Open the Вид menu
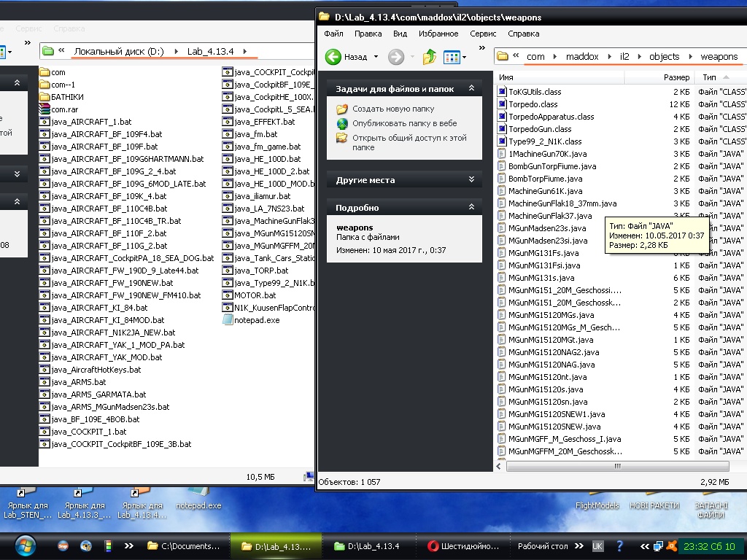Image resolution: width=747 pixels, height=560 pixels. [400, 34]
